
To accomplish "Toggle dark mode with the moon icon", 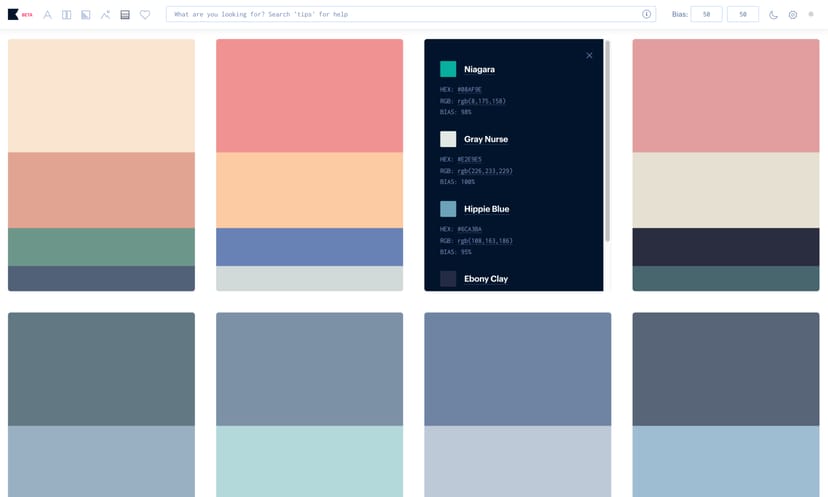I will point(773,15).
